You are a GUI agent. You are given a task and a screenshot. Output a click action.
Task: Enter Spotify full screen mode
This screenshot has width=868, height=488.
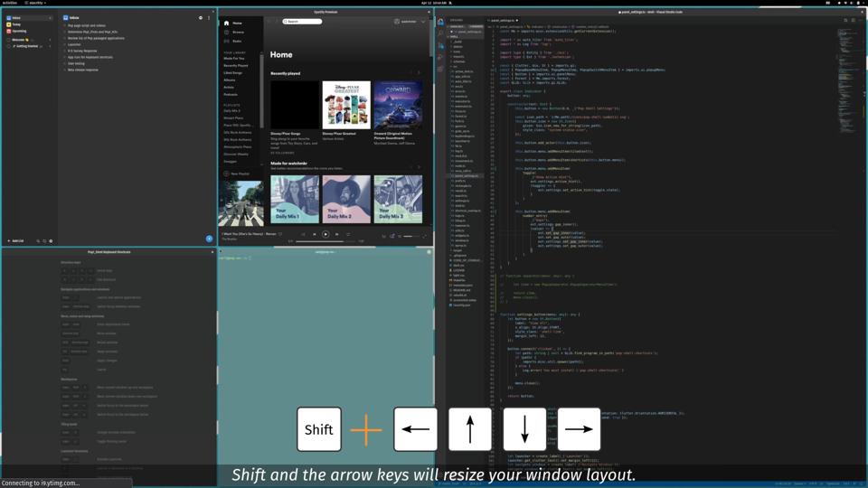tap(425, 236)
